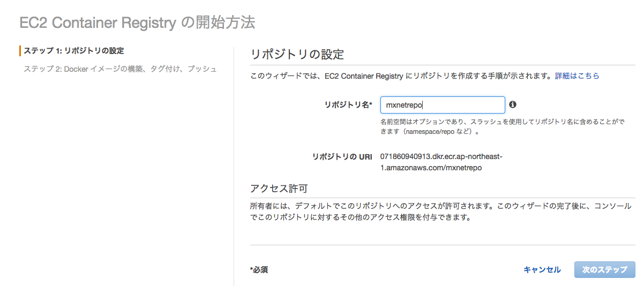
Task: Click the namespace/repo hint text below input
Action: coord(503,126)
